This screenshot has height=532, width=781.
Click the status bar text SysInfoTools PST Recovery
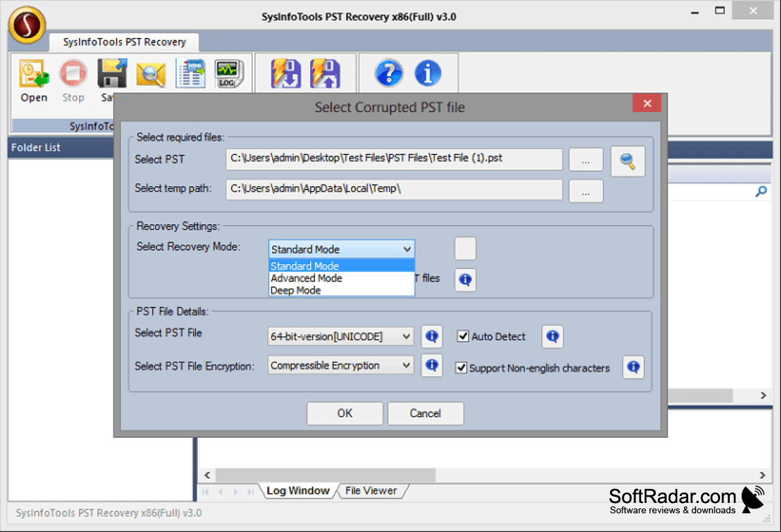coord(109,513)
